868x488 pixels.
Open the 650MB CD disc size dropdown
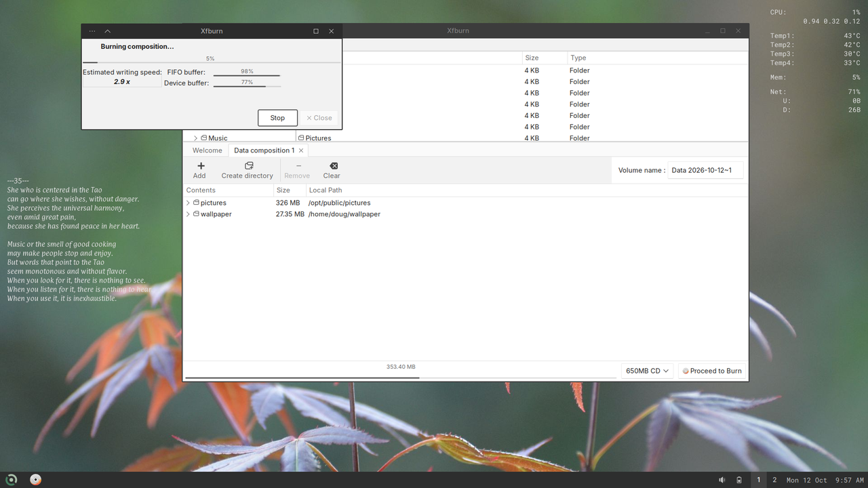pyautogui.click(x=647, y=371)
